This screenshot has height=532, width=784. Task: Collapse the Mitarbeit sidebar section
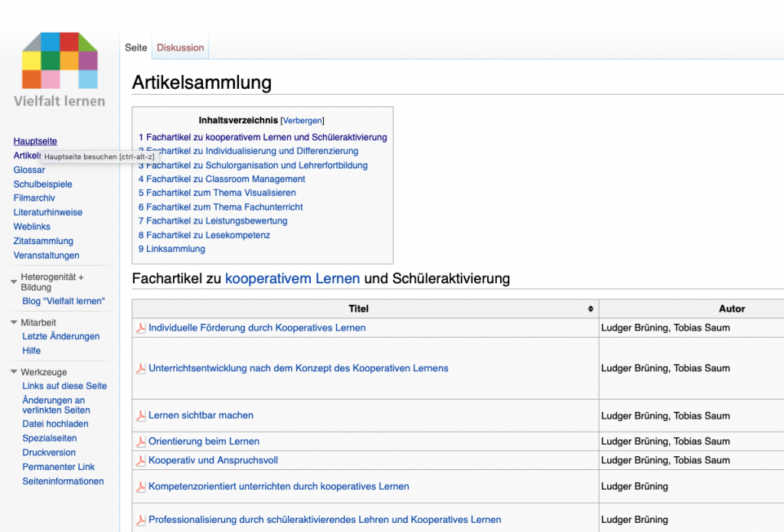coord(14,322)
